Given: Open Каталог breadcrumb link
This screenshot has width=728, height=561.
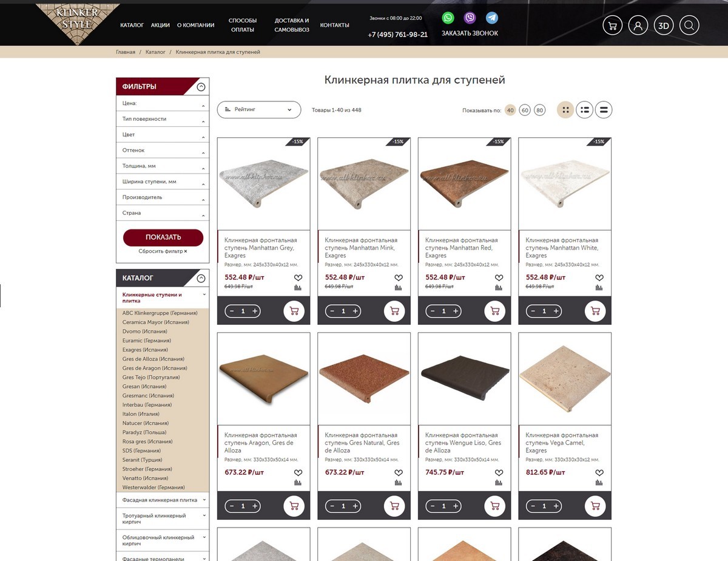Looking at the screenshot, I should [x=155, y=52].
